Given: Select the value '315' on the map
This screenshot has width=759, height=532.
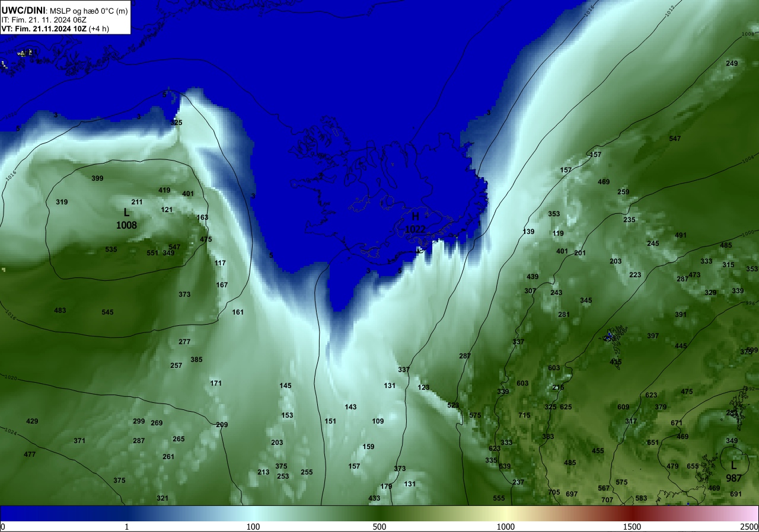Looking at the screenshot, I should pos(728,265).
